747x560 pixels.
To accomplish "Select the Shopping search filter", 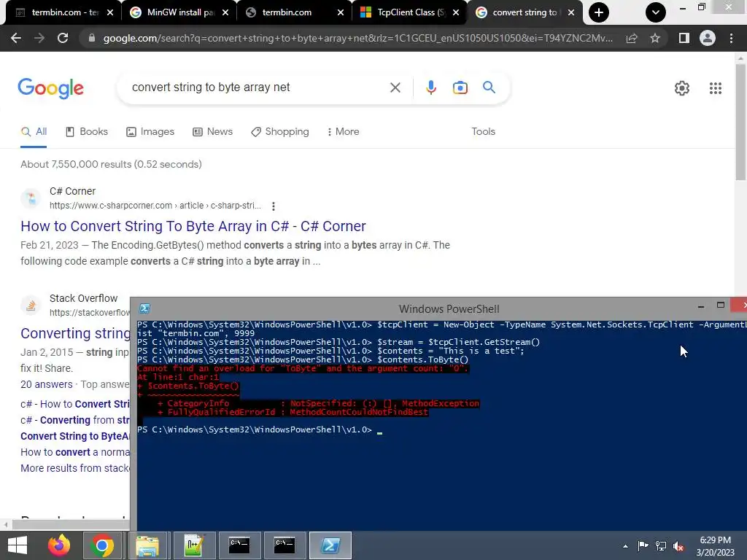I will 280,132.
